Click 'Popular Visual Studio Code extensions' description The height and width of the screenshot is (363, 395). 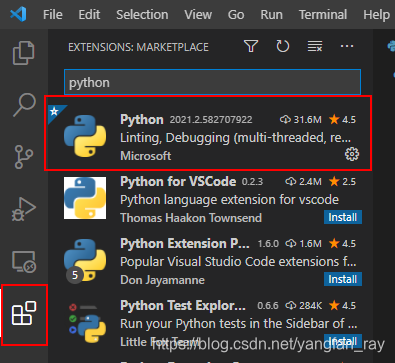238,262
